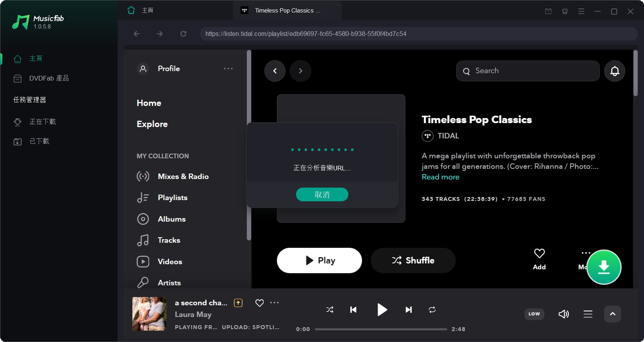644x342 pixels.
Task: Go to TIDAL Explore
Action: [152, 124]
